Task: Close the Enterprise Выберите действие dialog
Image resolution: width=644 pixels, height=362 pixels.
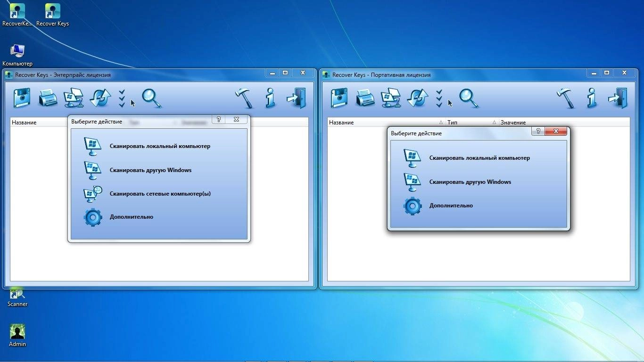Action: pos(236,120)
